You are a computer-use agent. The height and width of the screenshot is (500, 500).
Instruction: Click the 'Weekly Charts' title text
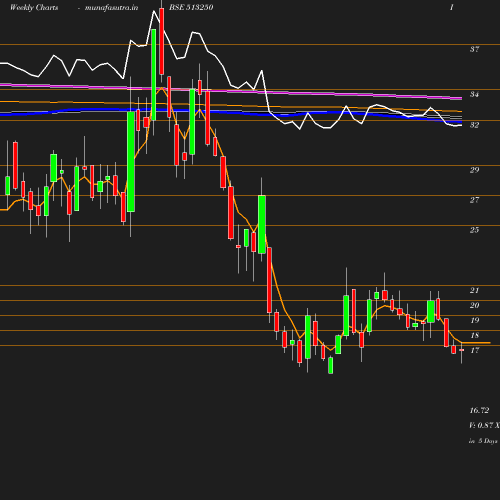point(34,7)
